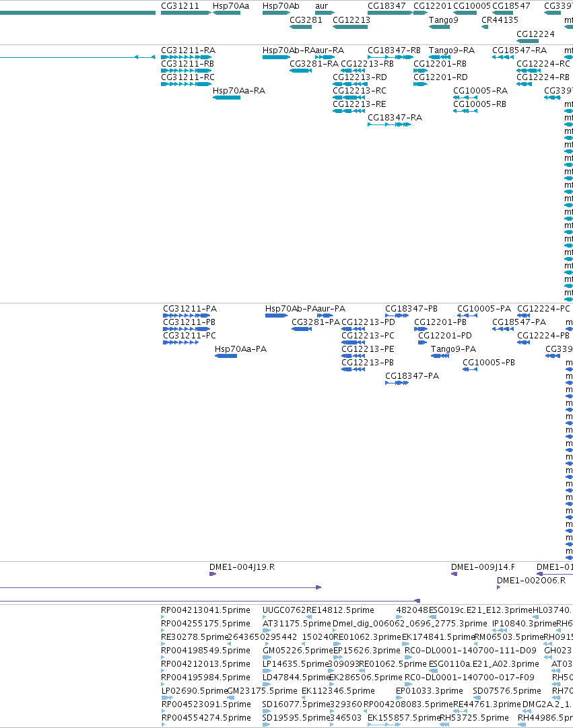Click transcript CG18547-RA
The image size is (573, 728).
coord(520,50)
